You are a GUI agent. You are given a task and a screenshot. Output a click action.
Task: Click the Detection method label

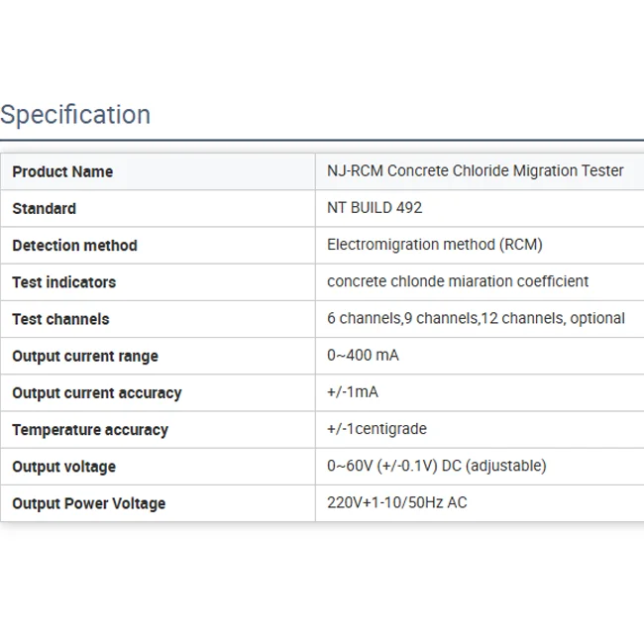pyautogui.click(x=74, y=245)
